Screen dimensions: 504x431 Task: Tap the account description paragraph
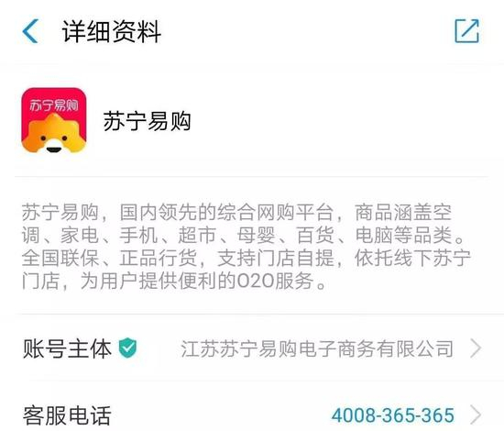247,247
